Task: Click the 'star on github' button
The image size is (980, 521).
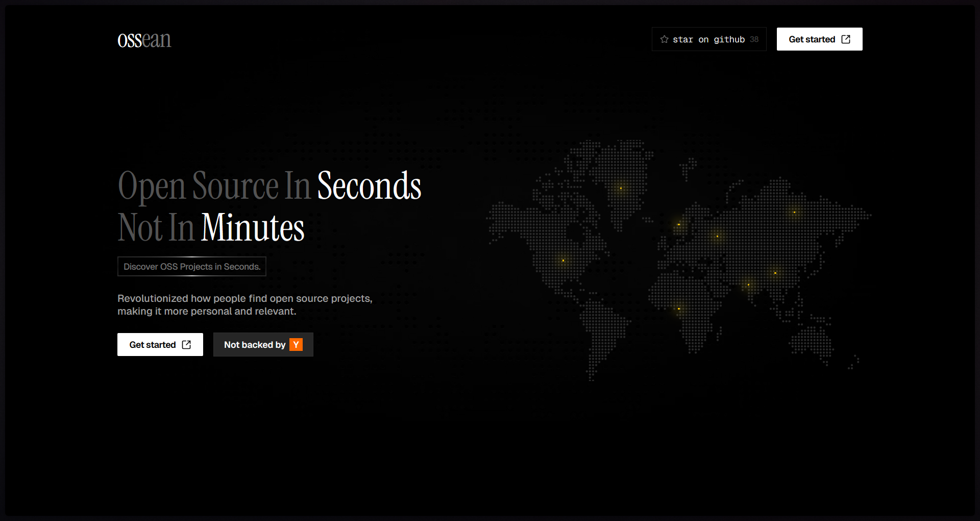Action: [x=709, y=39]
